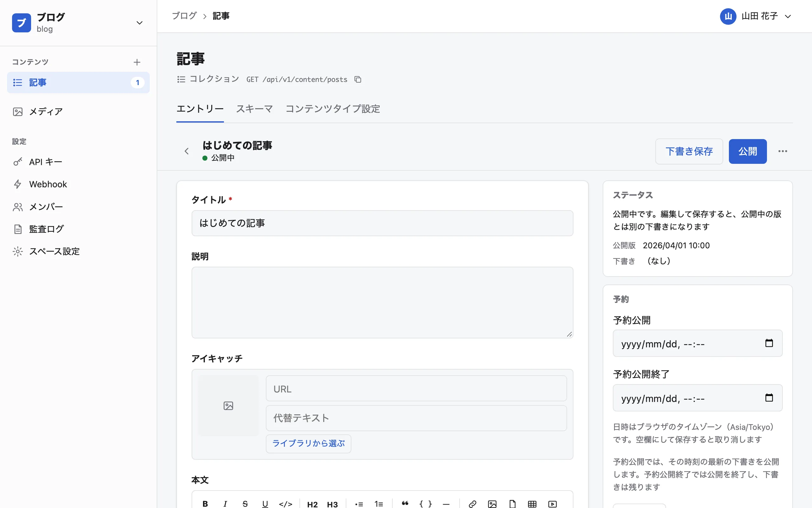Insert a file in the editor

[512, 504]
